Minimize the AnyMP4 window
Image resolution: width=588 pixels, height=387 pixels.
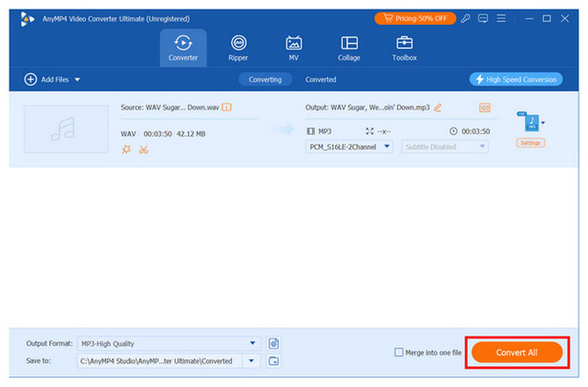coord(529,18)
